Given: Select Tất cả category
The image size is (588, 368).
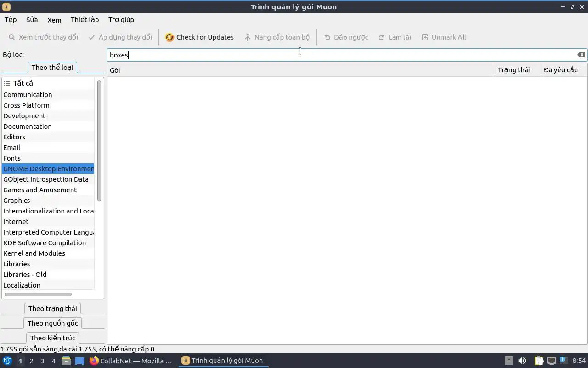Looking at the screenshot, I should (x=48, y=83).
